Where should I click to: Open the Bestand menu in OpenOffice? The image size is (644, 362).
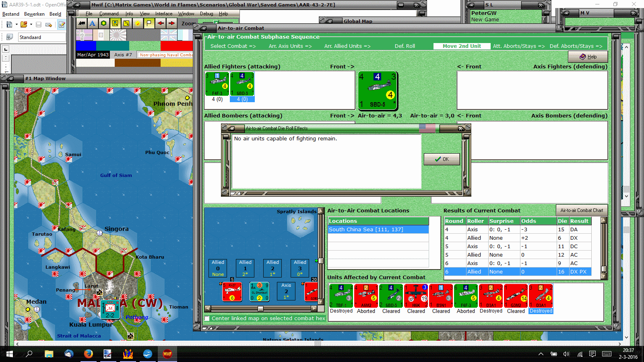(x=11, y=14)
